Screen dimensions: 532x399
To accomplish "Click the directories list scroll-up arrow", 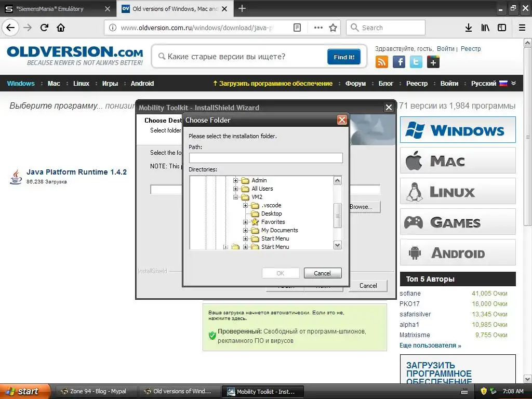I will click(337, 180).
